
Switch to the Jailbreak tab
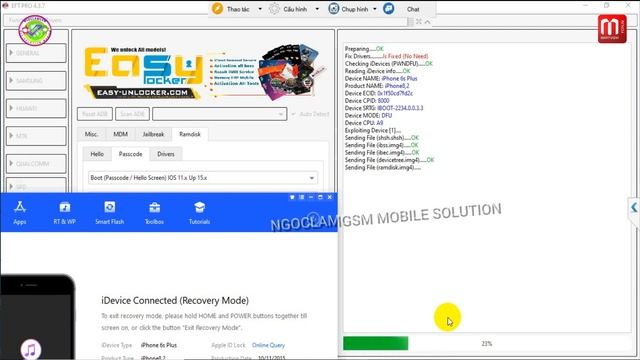click(x=153, y=134)
